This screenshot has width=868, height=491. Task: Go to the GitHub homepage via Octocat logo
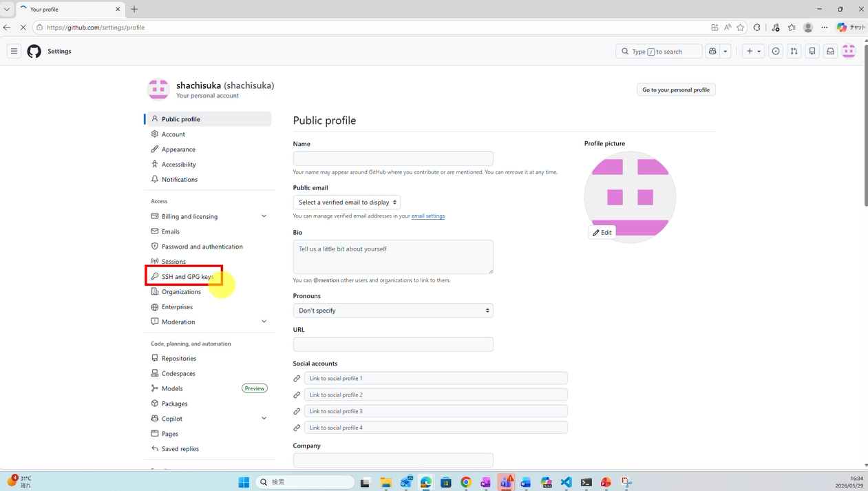[x=34, y=51]
